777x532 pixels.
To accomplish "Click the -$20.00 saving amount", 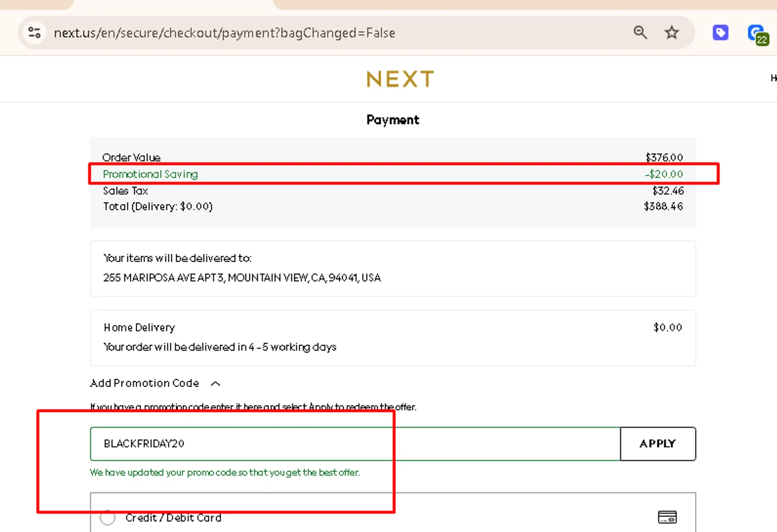I will pos(664,174).
